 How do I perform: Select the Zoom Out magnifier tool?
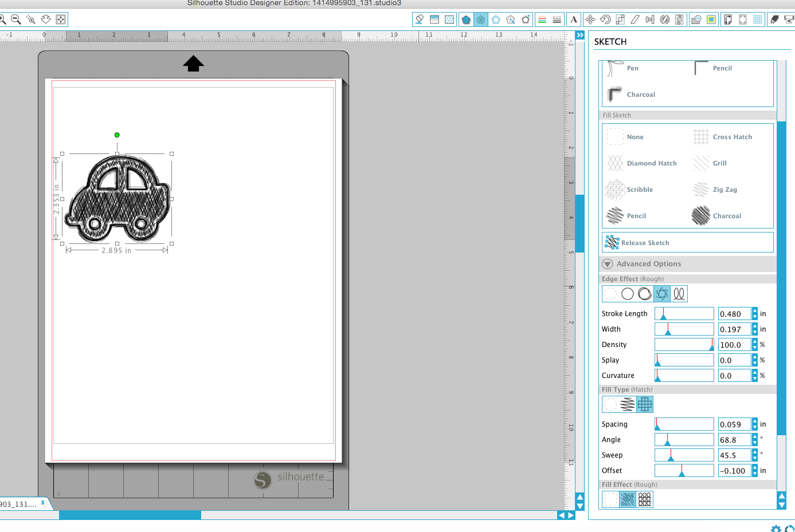click(15, 19)
